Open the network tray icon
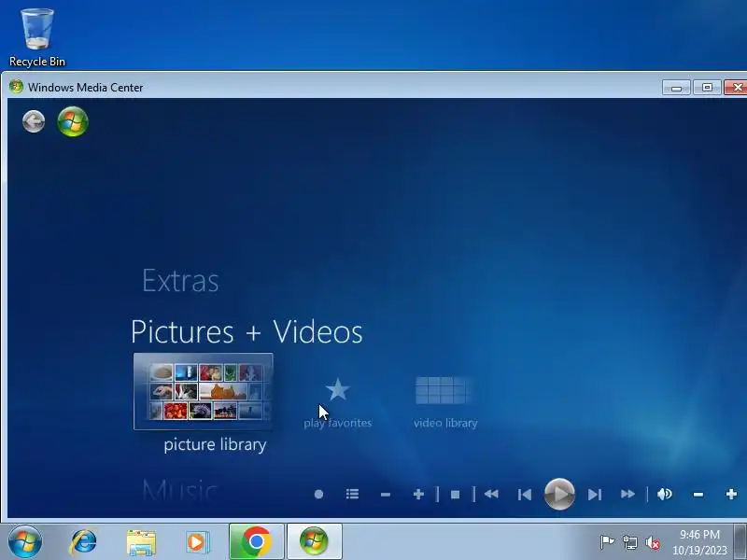 [630, 542]
